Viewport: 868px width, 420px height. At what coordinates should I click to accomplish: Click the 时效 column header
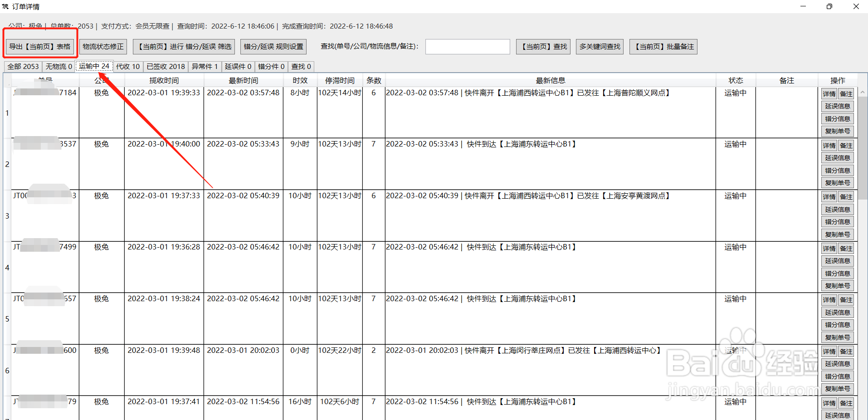tap(300, 80)
